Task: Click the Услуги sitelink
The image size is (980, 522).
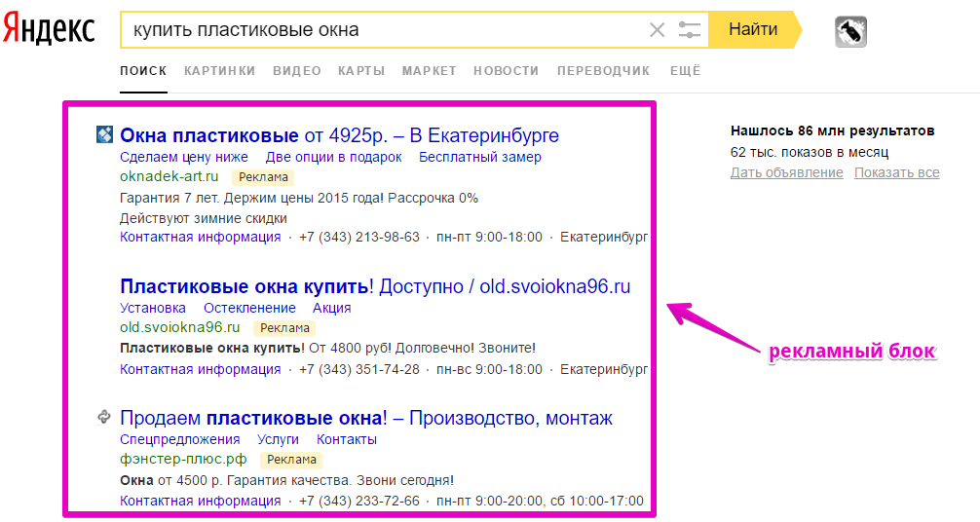Action: pos(279,439)
